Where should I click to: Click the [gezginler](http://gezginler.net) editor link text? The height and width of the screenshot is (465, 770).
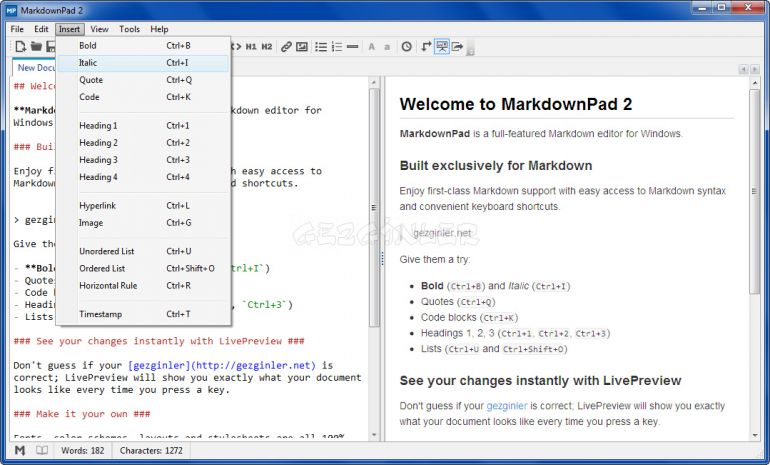coord(221,365)
